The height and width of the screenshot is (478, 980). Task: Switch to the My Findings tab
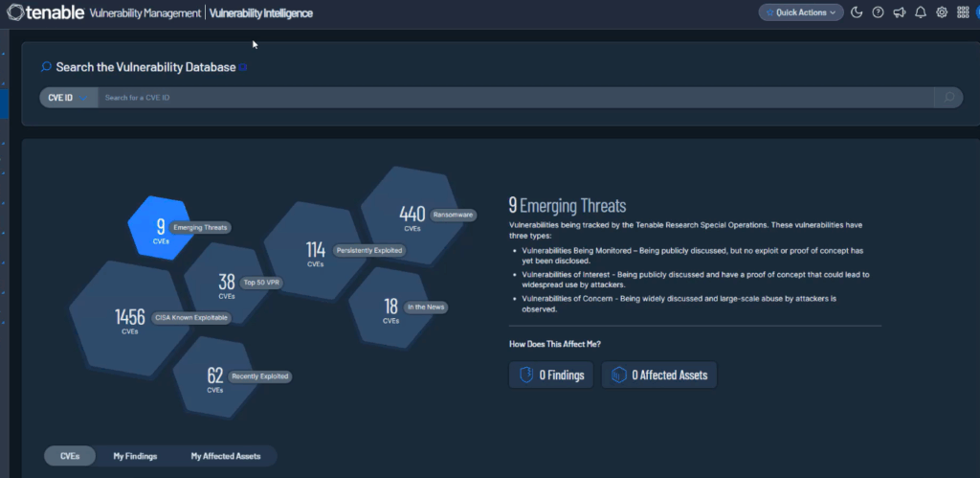pyautogui.click(x=135, y=456)
